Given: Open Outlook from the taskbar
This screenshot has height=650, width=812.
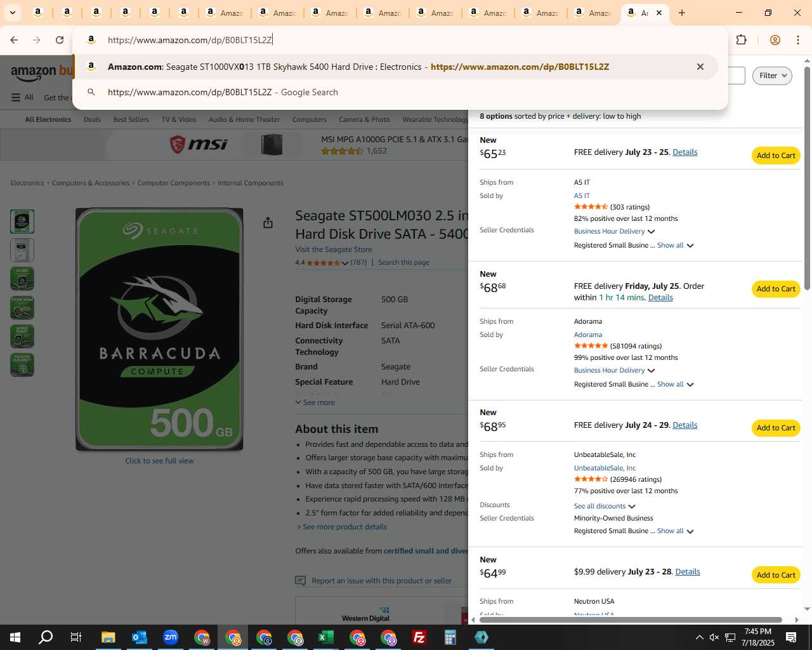Looking at the screenshot, I should [140, 637].
